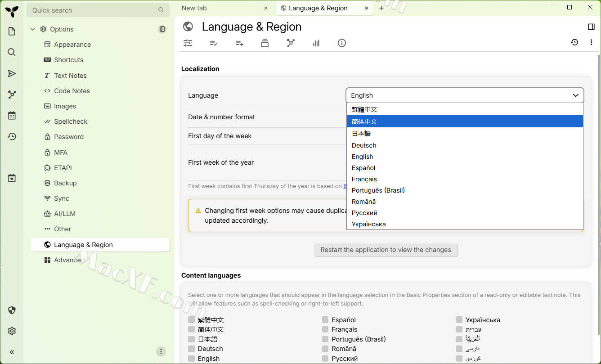Image resolution: width=601 pixels, height=364 pixels.
Task: Click the vertical scrollbar of settings page
Action: pyautogui.click(x=598, y=196)
